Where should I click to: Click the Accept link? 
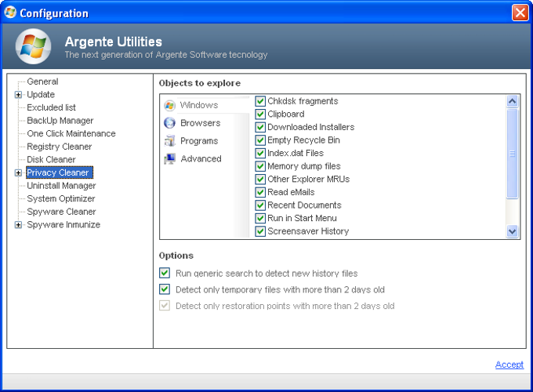[509, 365]
